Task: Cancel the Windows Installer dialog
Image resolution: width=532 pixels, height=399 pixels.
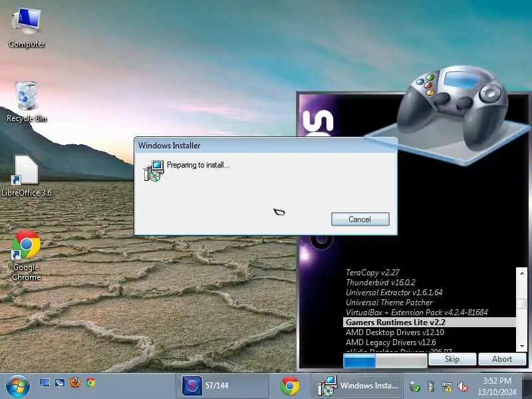Action: [360, 219]
